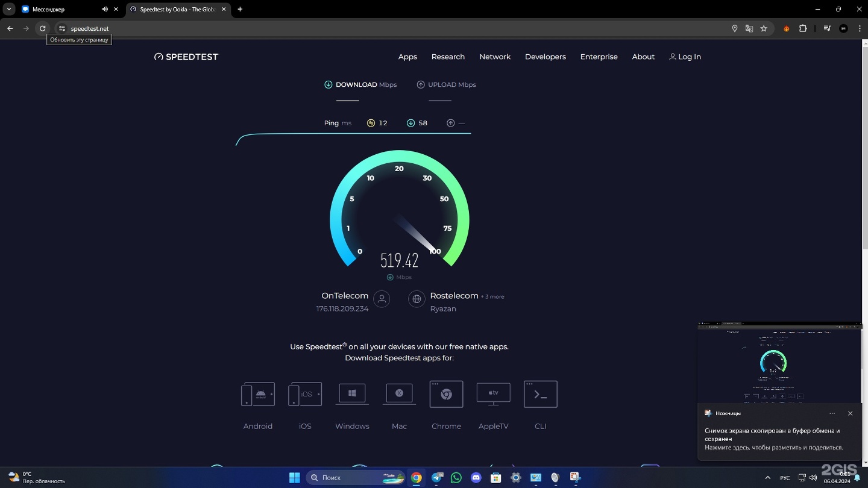Open the Enterprise menu item
Screen dimensions: 868x488
[x=599, y=57]
